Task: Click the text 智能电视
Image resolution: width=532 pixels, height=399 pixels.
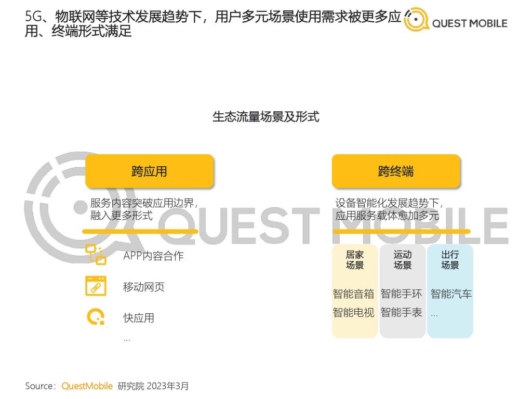Action: coord(353,312)
